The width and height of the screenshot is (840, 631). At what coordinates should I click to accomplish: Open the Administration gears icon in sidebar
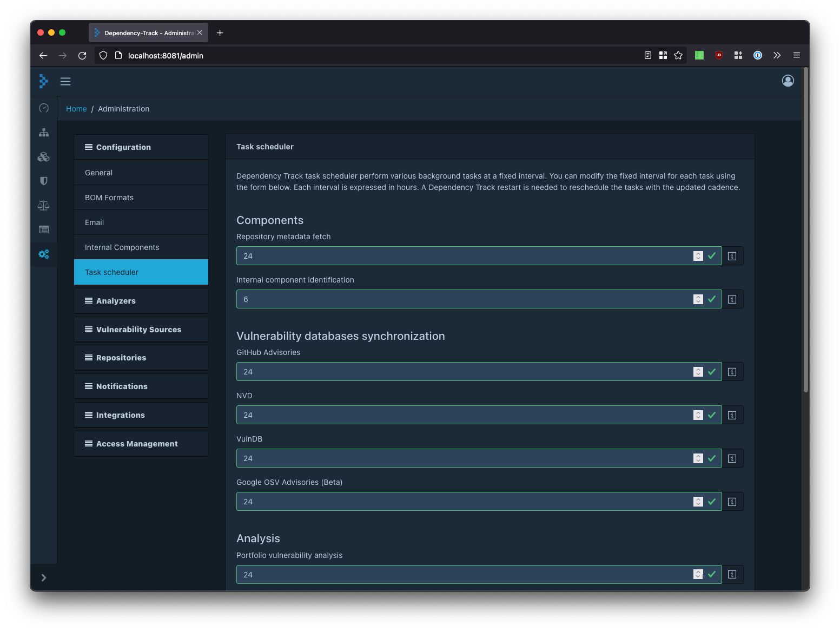tap(44, 254)
